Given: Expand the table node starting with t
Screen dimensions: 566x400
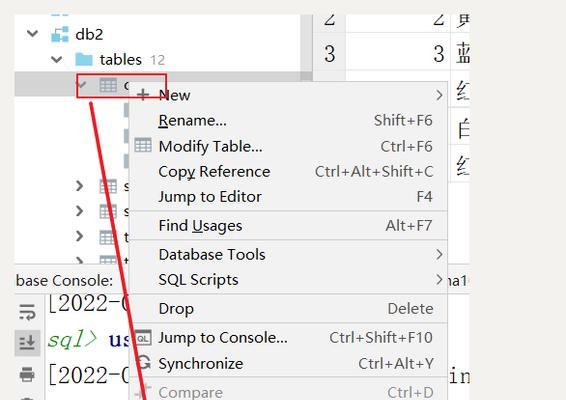Looking at the screenshot, I should (x=80, y=236).
